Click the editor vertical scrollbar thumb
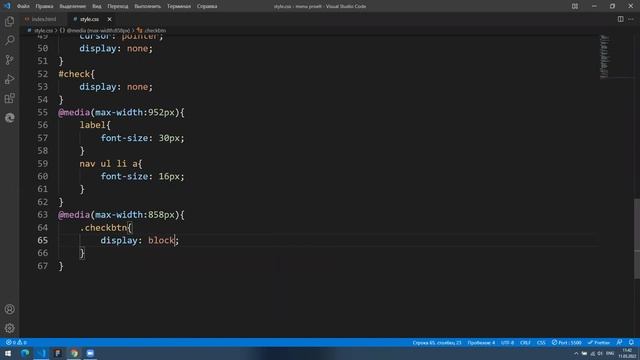 click(x=637, y=238)
